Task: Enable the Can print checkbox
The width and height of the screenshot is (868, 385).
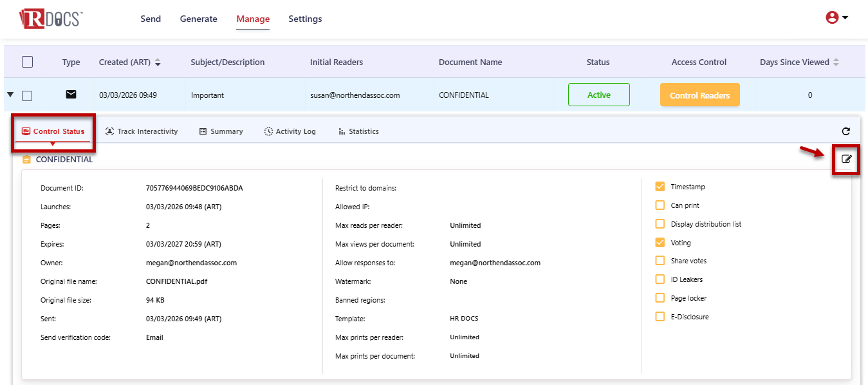Action: (660, 205)
